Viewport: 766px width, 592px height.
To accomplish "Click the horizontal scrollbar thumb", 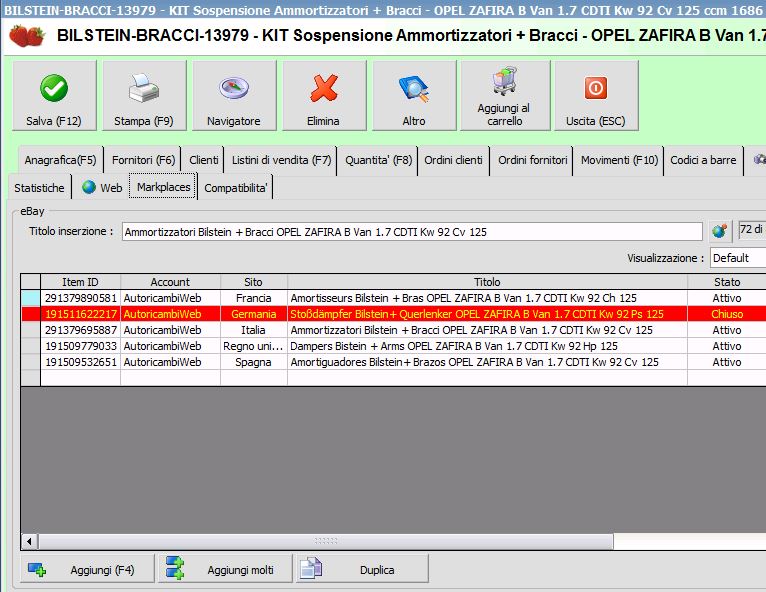I will [326, 541].
